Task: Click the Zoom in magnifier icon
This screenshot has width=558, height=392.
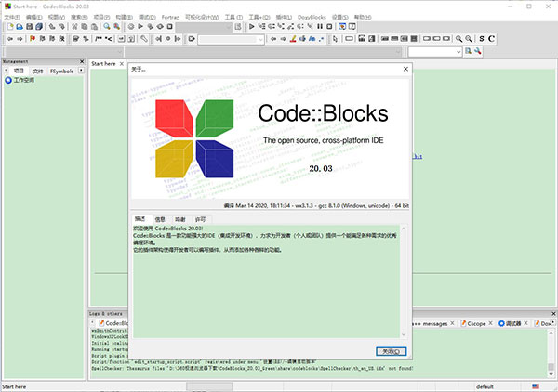Action: [459, 39]
